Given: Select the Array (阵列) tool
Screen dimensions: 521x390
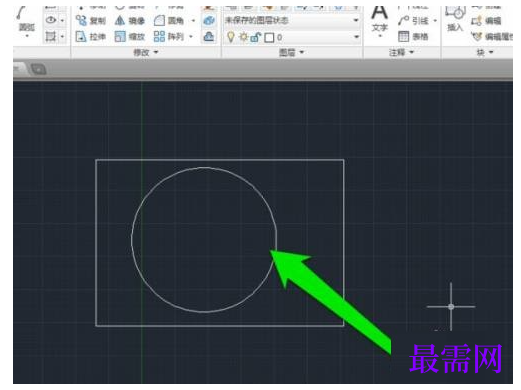Looking at the screenshot, I should [x=169, y=36].
